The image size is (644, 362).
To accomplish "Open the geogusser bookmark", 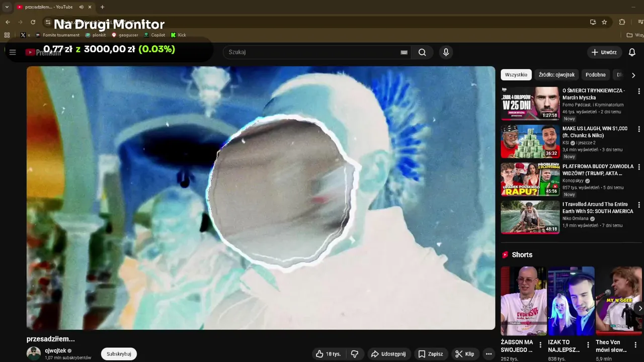I will pyautogui.click(x=125, y=35).
